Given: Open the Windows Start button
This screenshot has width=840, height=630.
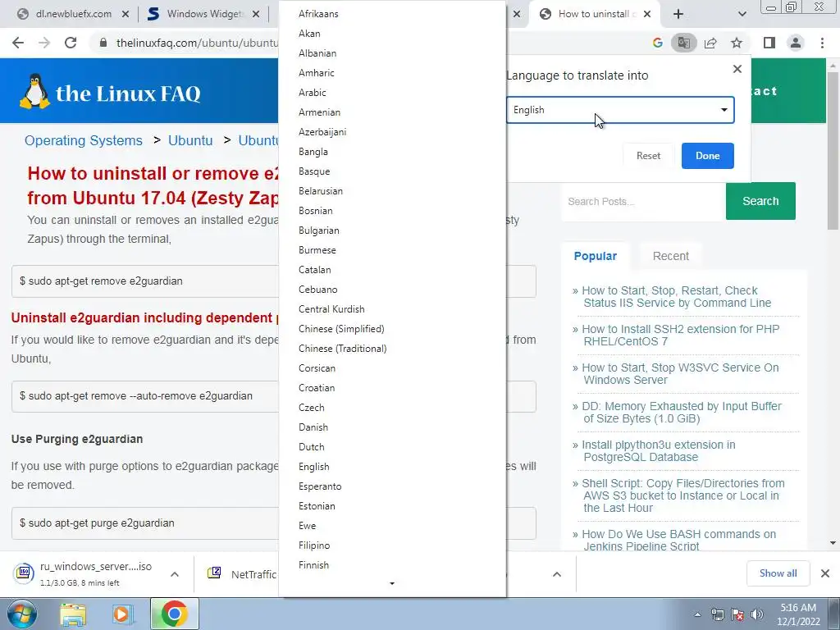Looking at the screenshot, I should (x=22, y=614).
